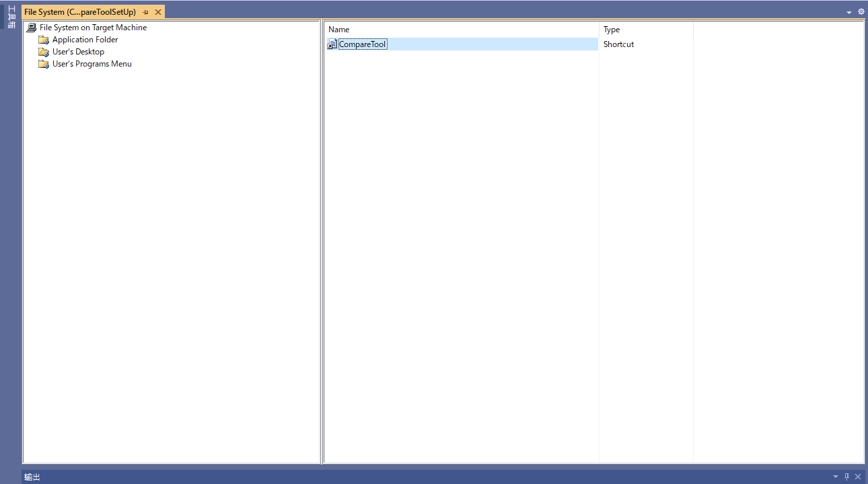Select the File System (C...pareToolSetUp) tab

tap(80, 12)
